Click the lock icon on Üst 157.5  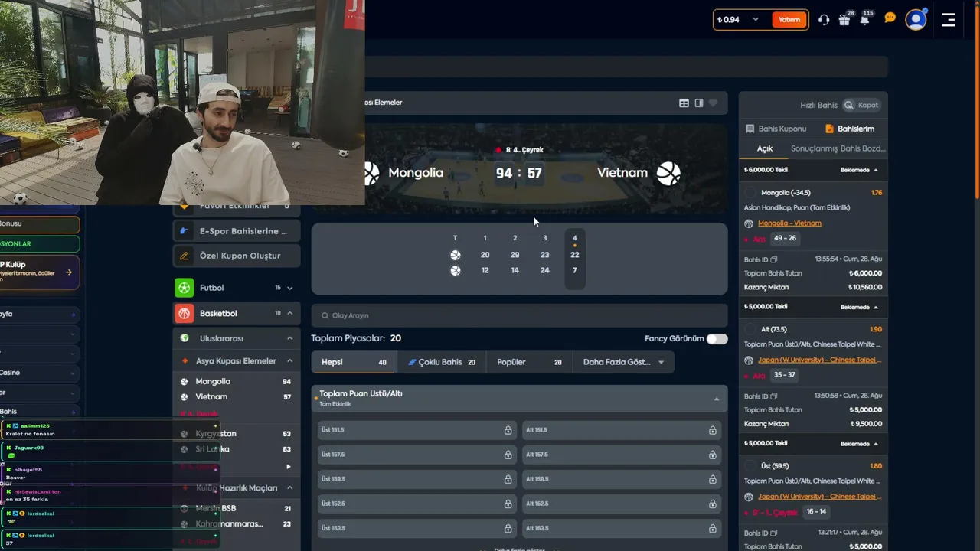[x=508, y=455]
